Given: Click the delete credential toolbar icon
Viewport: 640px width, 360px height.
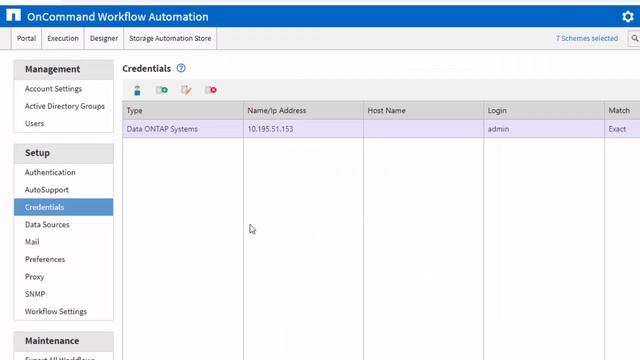Looking at the screenshot, I should 211,90.
